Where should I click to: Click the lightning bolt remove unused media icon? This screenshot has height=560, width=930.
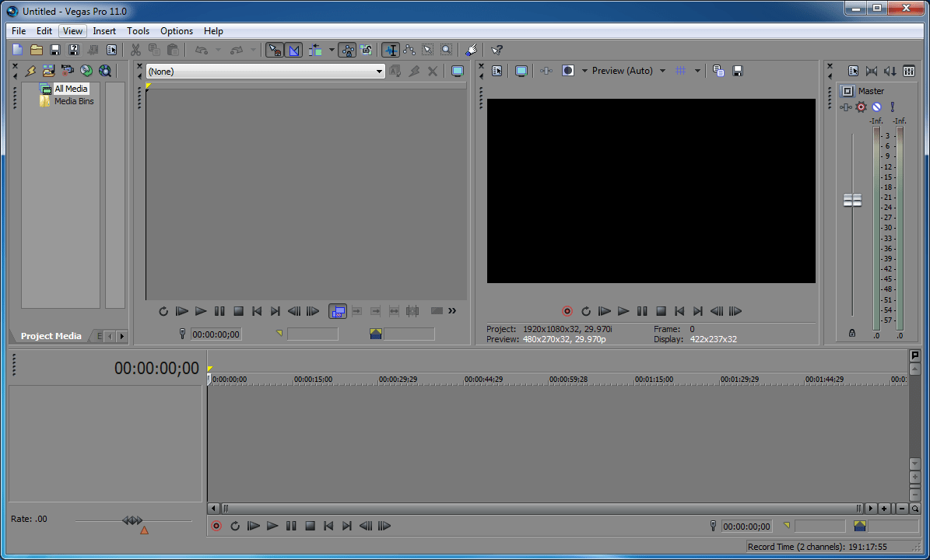tap(30, 71)
